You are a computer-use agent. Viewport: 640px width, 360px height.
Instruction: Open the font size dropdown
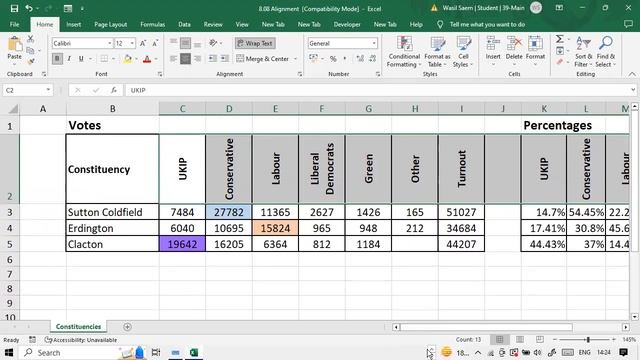tap(132, 43)
